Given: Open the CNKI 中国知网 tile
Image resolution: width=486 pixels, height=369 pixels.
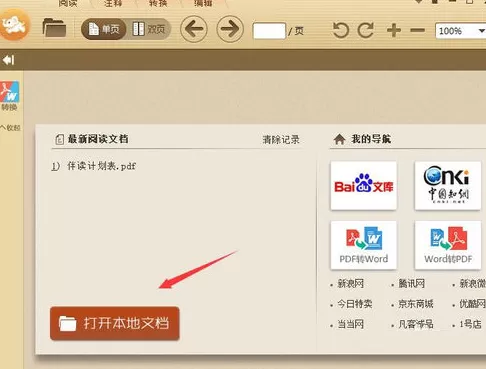Looking at the screenshot, I should tap(448, 186).
